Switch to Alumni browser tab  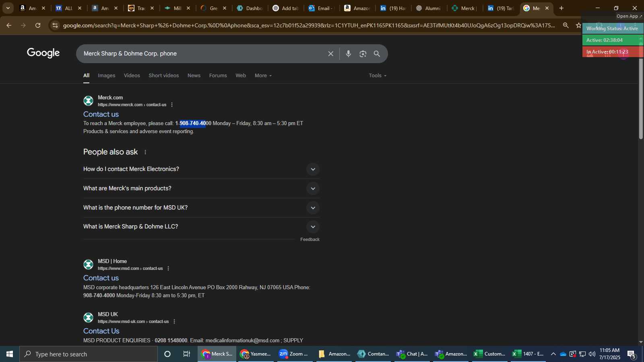(x=429, y=8)
